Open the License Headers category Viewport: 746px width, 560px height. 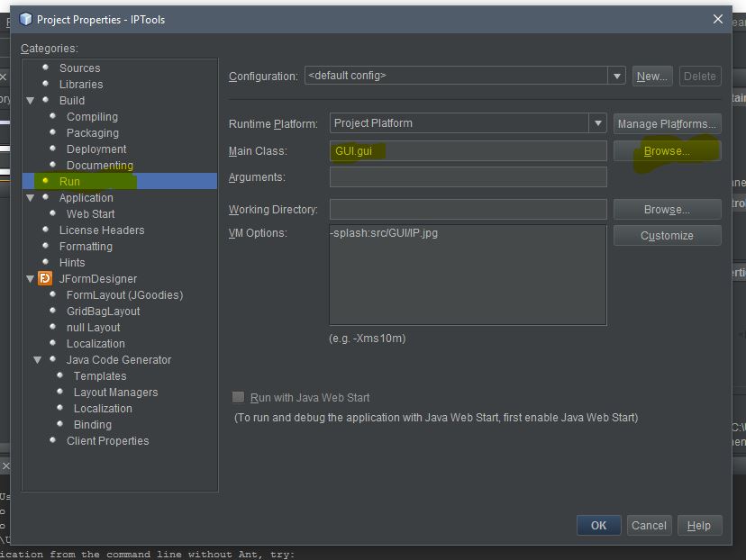[102, 230]
